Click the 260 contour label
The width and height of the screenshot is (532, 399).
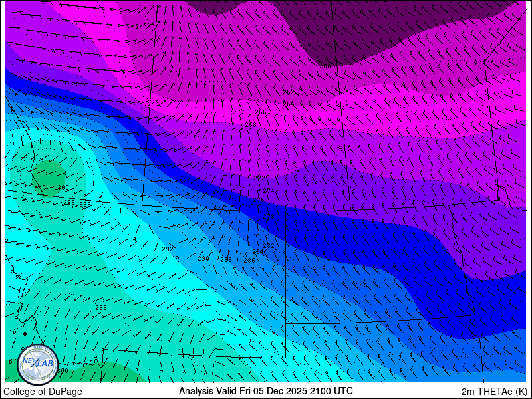(x=325, y=66)
